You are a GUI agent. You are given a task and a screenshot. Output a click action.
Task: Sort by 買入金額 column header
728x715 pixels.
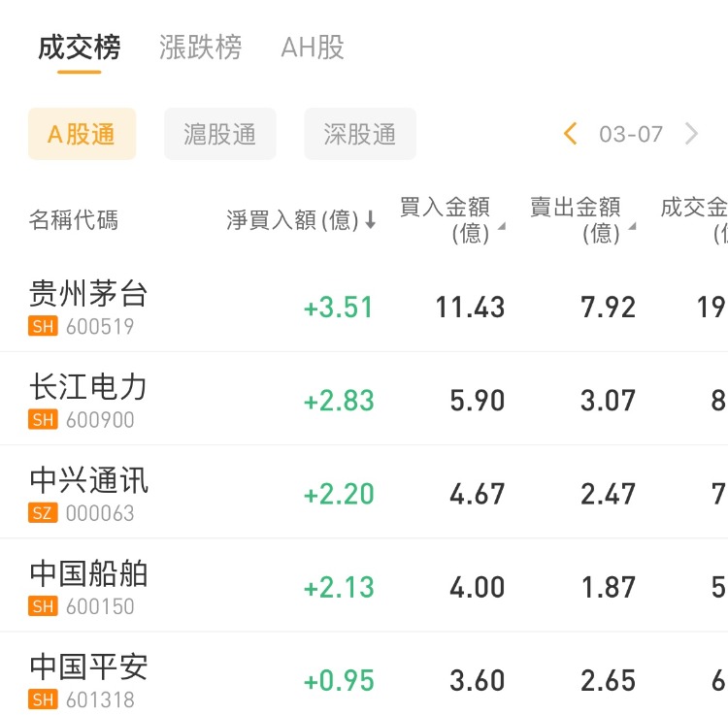[x=447, y=220]
